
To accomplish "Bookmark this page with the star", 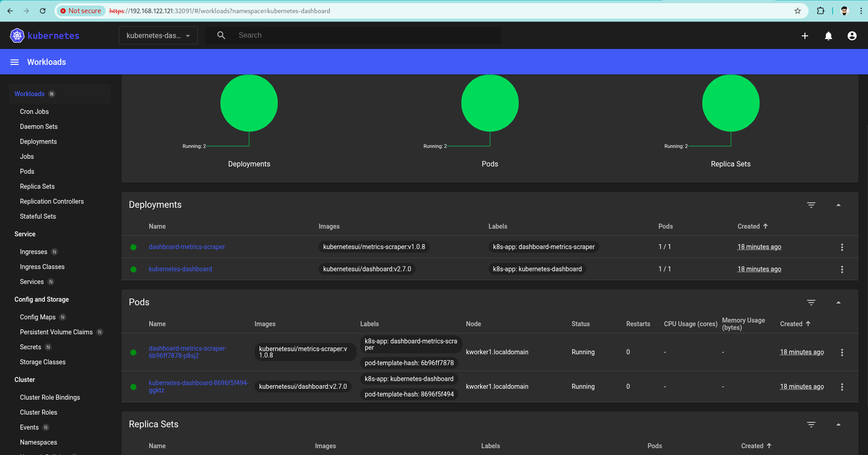I will tap(797, 11).
